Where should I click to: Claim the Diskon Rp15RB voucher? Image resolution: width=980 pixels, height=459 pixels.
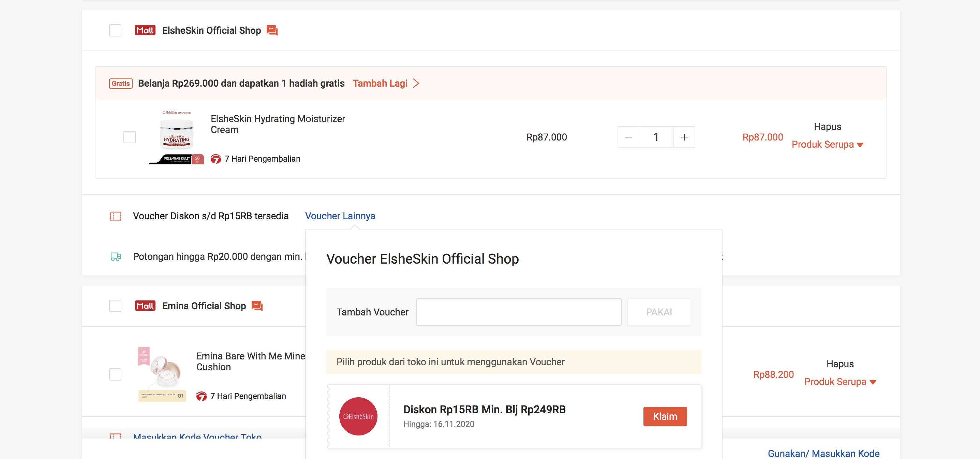665,416
